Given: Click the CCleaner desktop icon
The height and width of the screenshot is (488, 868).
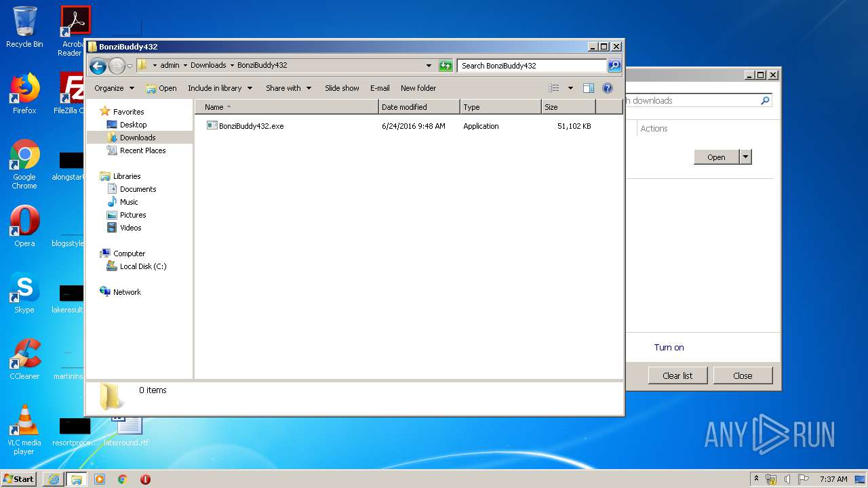Looking at the screenshot, I should pyautogui.click(x=24, y=359).
